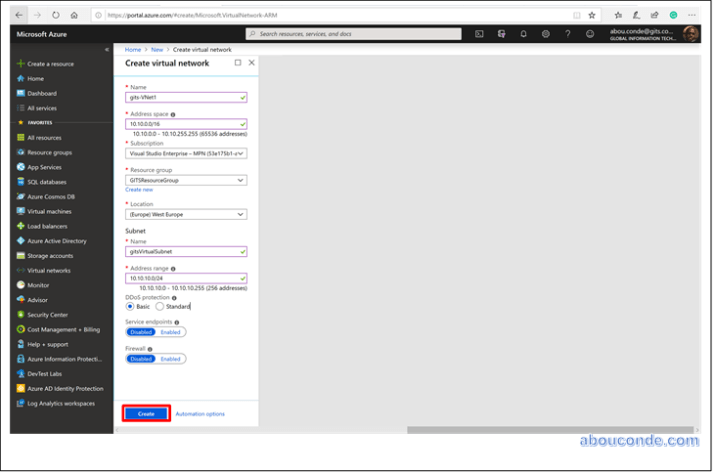714x472 pixels.
Task: Expand the Subscription dropdown
Action: click(x=186, y=154)
